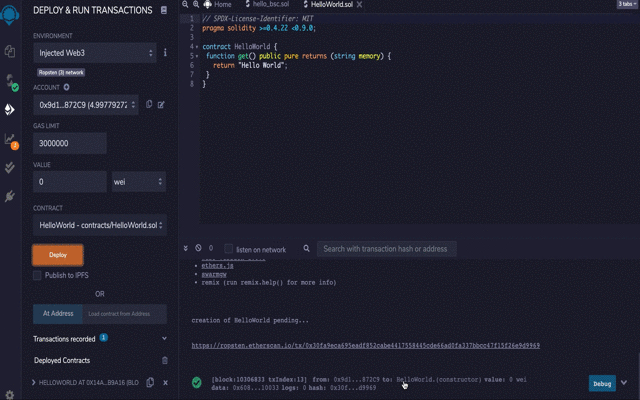This screenshot has width=640, height=400.
Task: Click the trash icon beside Deployed Contracts
Action: pos(164,360)
